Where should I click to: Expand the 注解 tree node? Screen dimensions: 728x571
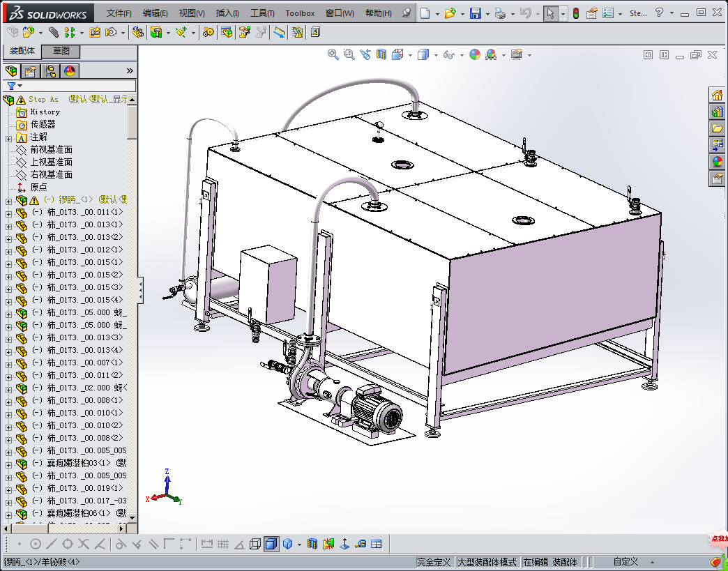click(x=8, y=137)
